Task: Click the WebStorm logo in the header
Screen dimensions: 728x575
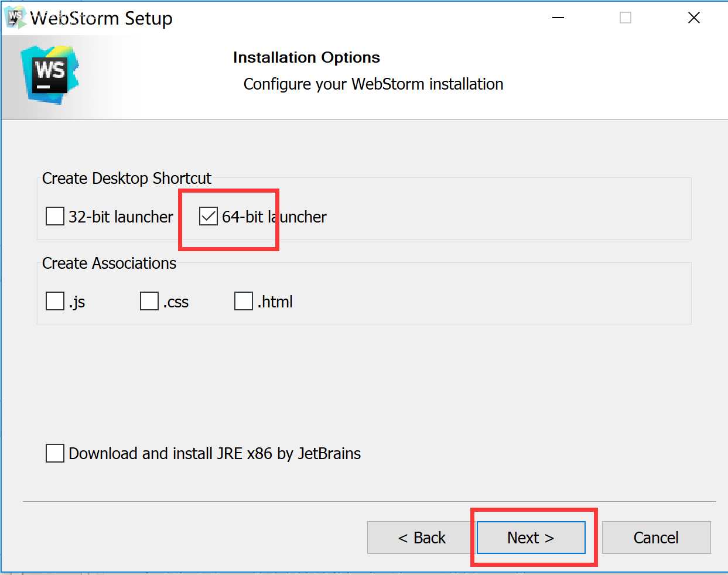Action: (50, 76)
